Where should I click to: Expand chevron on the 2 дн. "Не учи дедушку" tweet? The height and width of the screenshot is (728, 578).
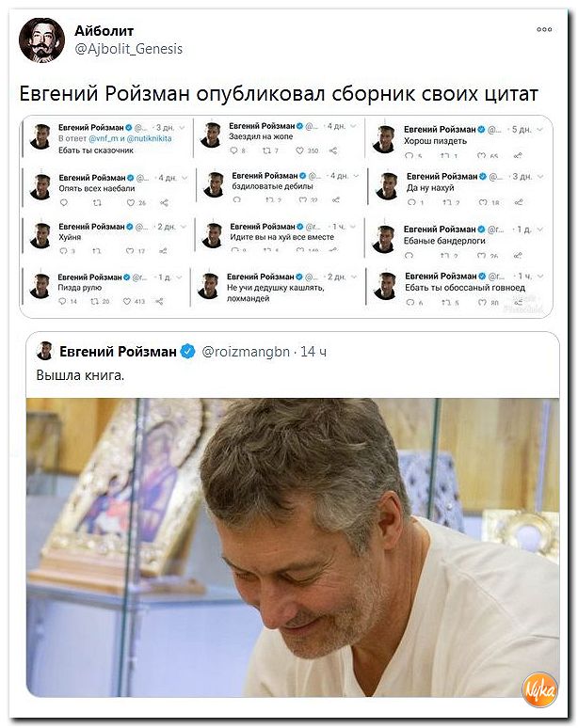point(354,277)
